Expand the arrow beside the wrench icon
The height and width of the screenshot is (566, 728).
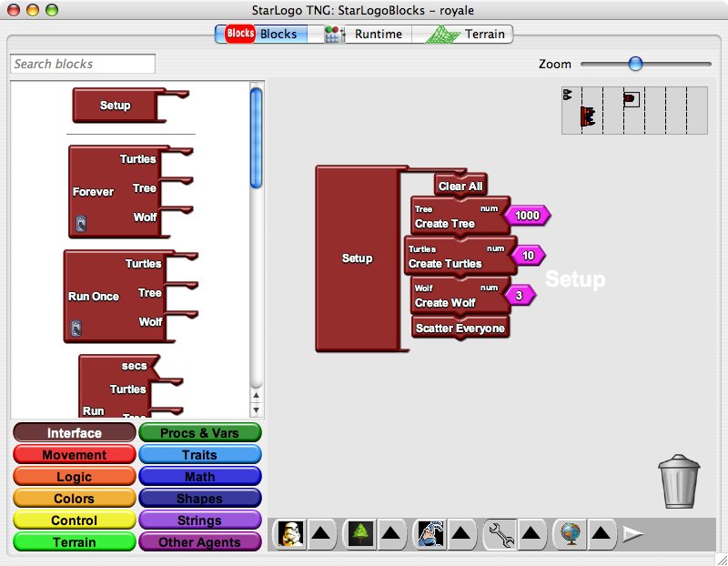[531, 534]
